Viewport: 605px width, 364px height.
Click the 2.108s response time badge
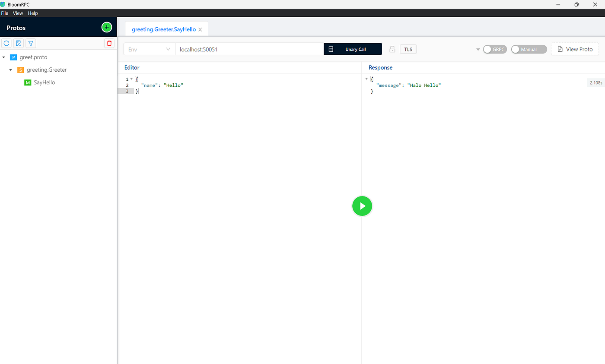click(596, 82)
